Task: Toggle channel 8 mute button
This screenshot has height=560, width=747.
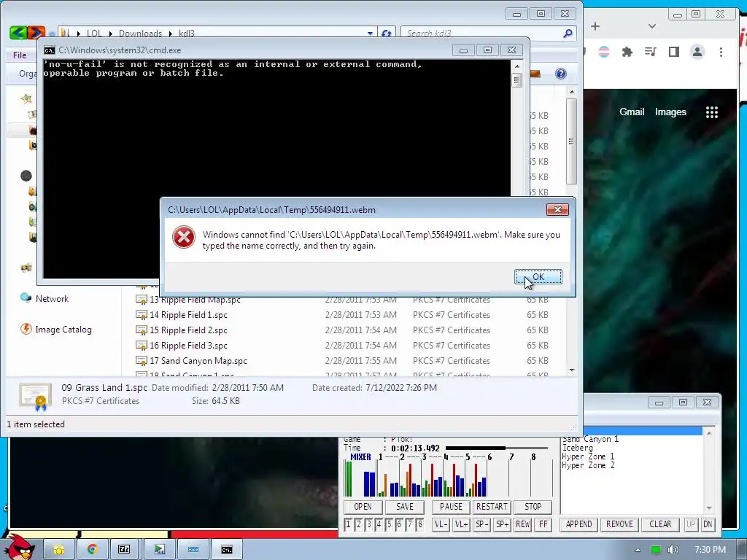Action: [x=419, y=524]
